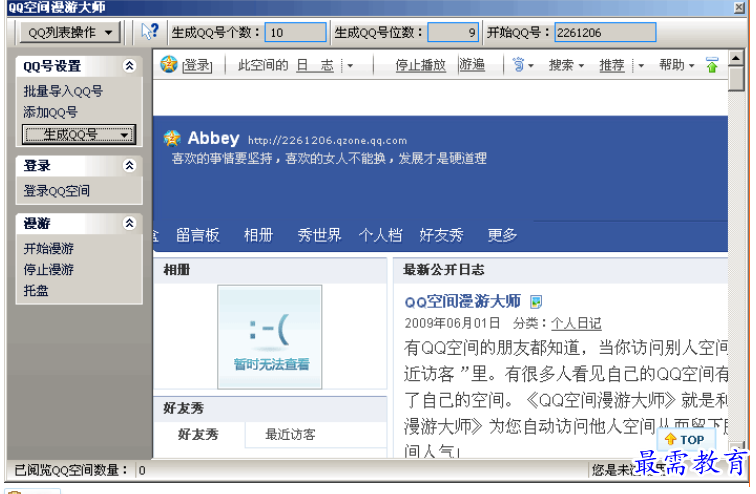Image resolution: width=756 pixels, height=494 pixels.
Task: Click the 个人日记 category link
Action: pos(576,323)
